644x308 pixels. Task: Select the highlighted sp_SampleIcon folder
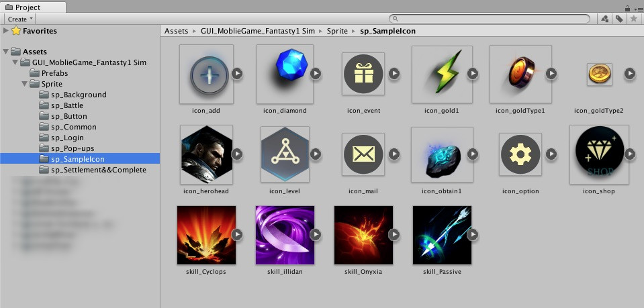tap(80, 158)
